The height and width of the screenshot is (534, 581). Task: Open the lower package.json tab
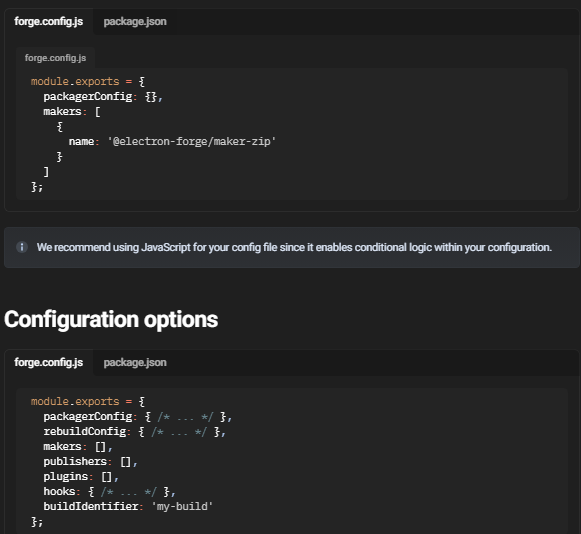point(135,363)
